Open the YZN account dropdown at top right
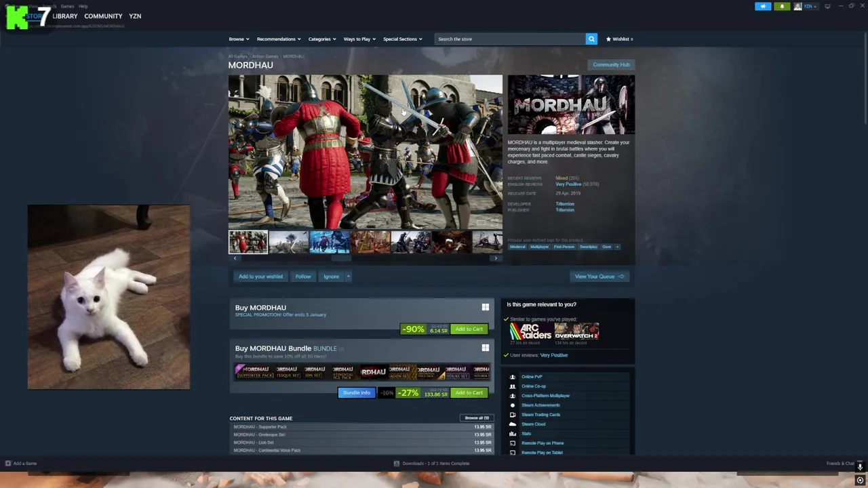 click(x=810, y=7)
